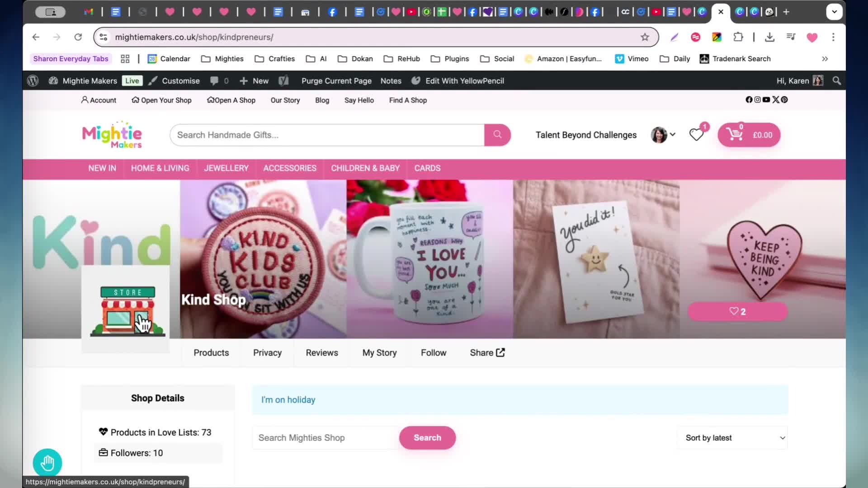Switch to the Reviews tab
Viewport: 868px width, 488px height.
point(322,353)
